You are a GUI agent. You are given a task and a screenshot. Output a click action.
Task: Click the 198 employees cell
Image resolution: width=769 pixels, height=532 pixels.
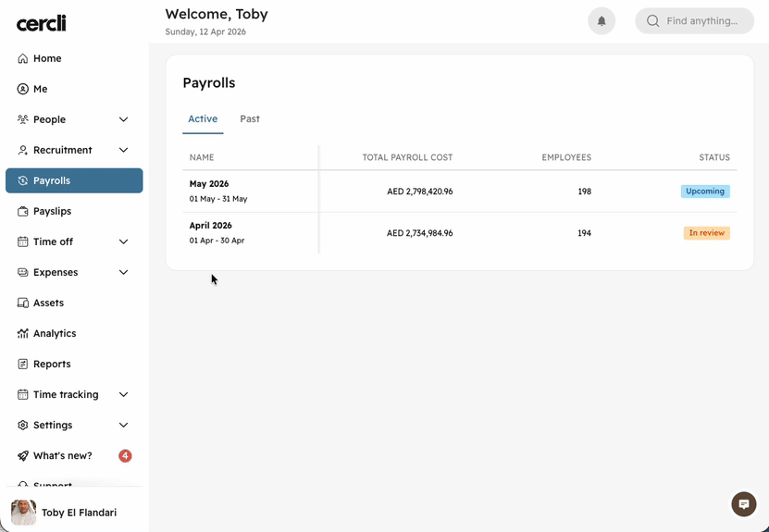[x=584, y=192]
